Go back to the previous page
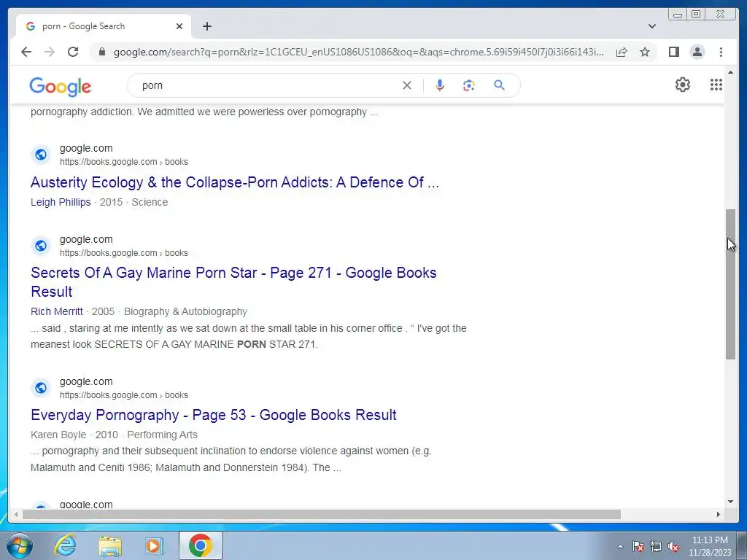 [x=26, y=52]
